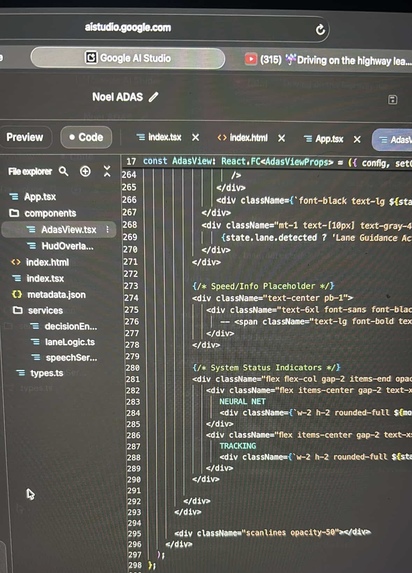Screen dimensions: 412x573
Task: Search files in File explorer
Action: (x=64, y=171)
